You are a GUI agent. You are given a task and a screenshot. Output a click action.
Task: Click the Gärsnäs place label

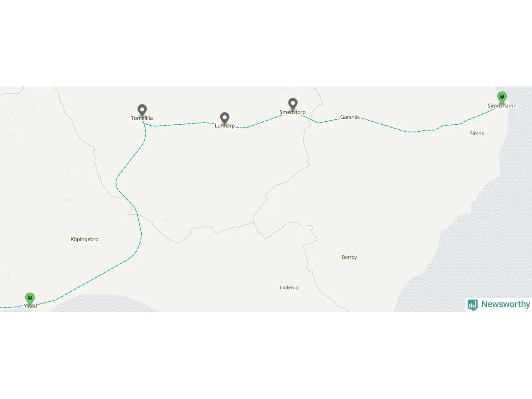point(350,117)
